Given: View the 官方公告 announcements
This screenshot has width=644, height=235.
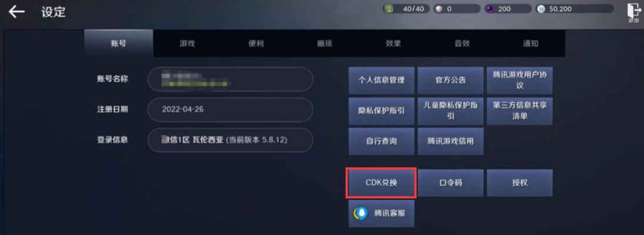Looking at the screenshot, I should pos(451,80).
